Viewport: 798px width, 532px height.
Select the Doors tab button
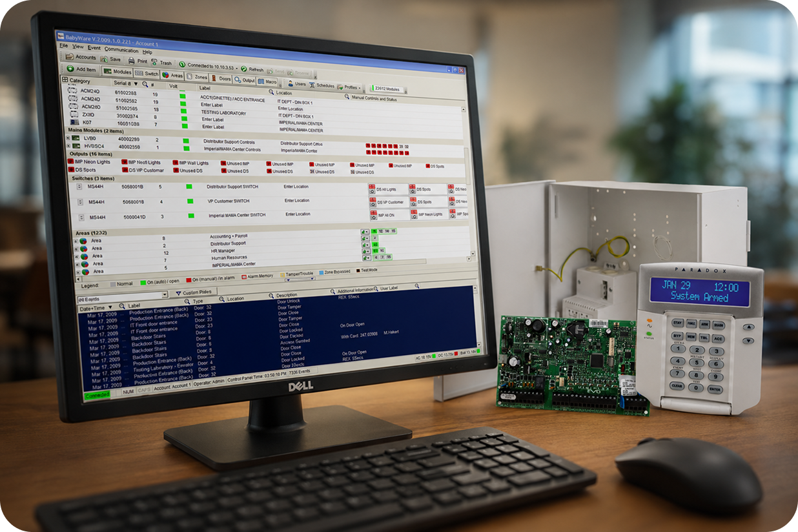(x=221, y=78)
